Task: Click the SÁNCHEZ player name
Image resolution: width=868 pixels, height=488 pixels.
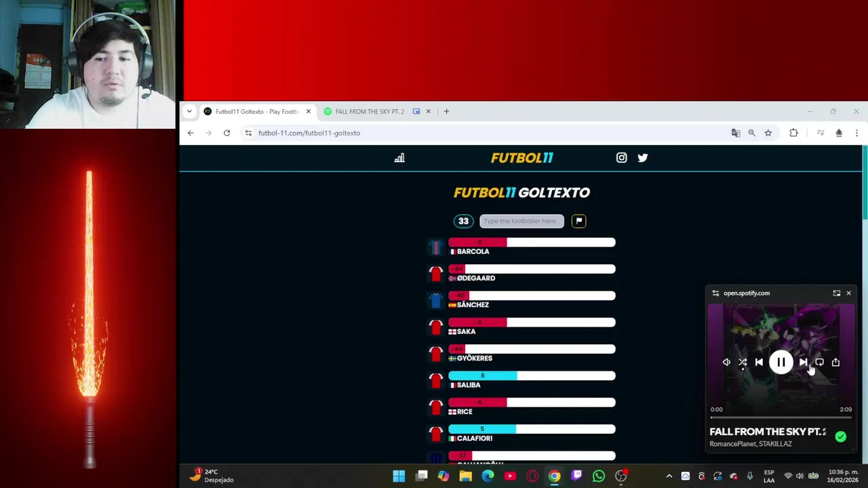Action: (x=473, y=305)
